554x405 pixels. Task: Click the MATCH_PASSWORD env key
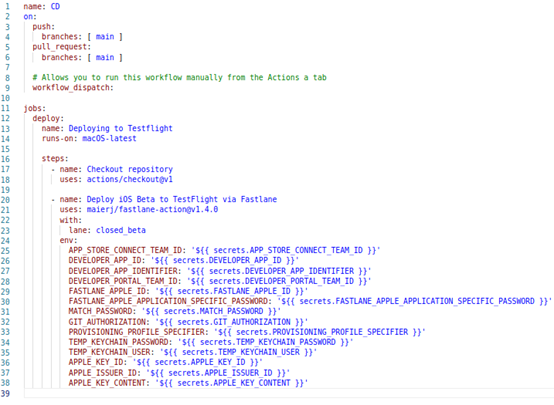click(102, 311)
